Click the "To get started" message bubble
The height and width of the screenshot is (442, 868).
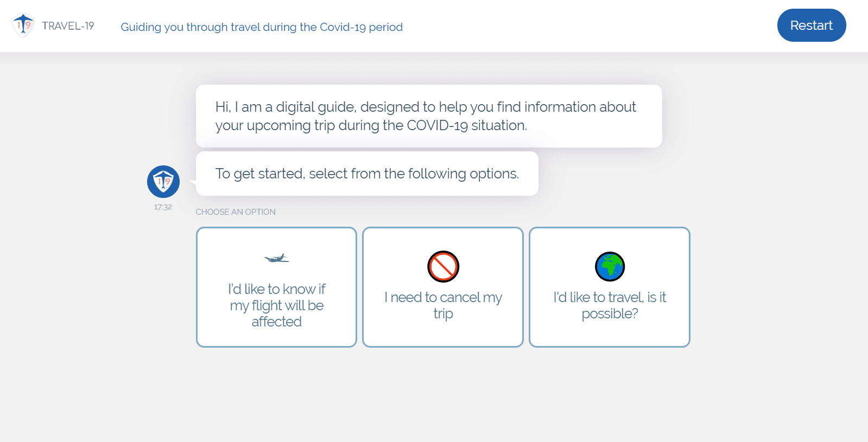coord(367,174)
